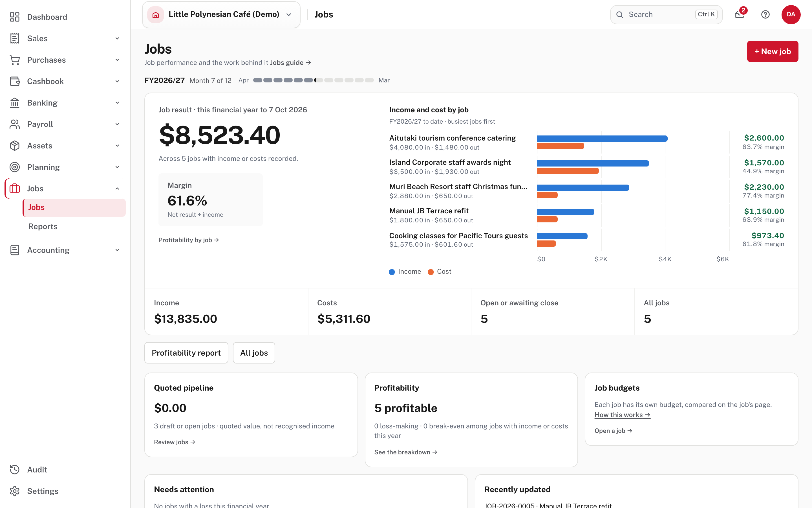Click the financial year month progress bar

coord(314,80)
